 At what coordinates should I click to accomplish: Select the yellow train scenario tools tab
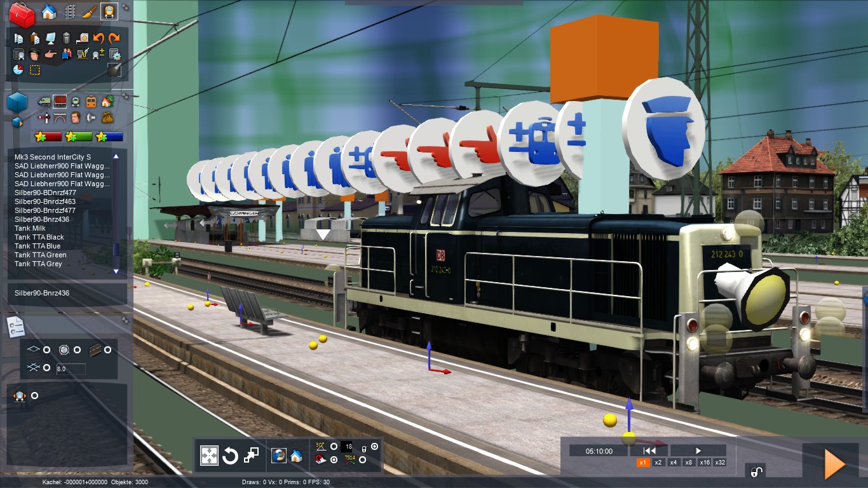(109, 11)
